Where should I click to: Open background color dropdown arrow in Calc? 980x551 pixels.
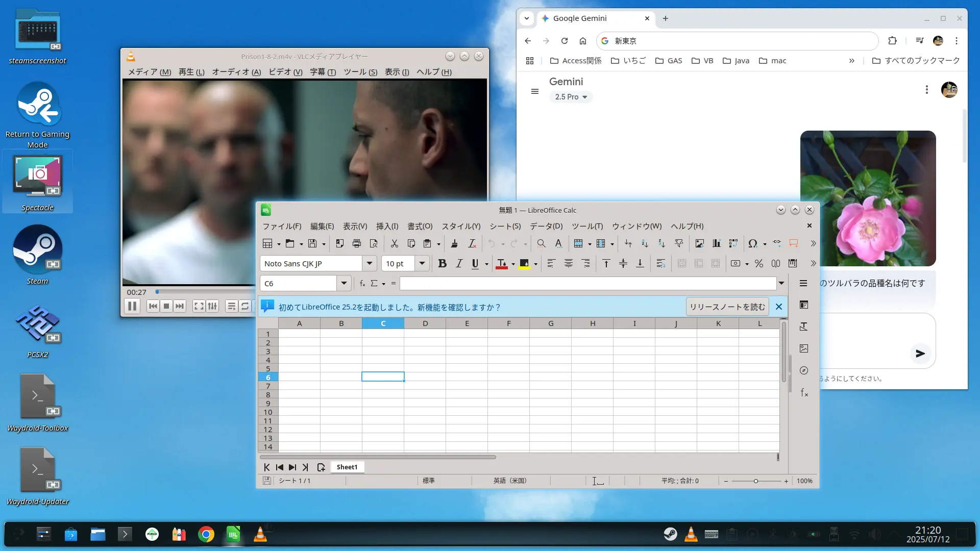tap(535, 264)
